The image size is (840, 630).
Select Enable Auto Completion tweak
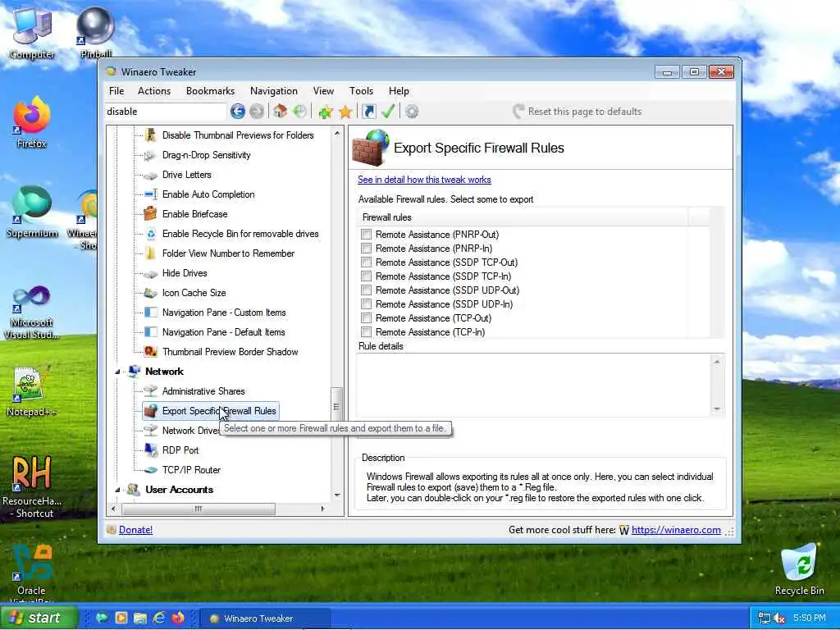click(208, 194)
